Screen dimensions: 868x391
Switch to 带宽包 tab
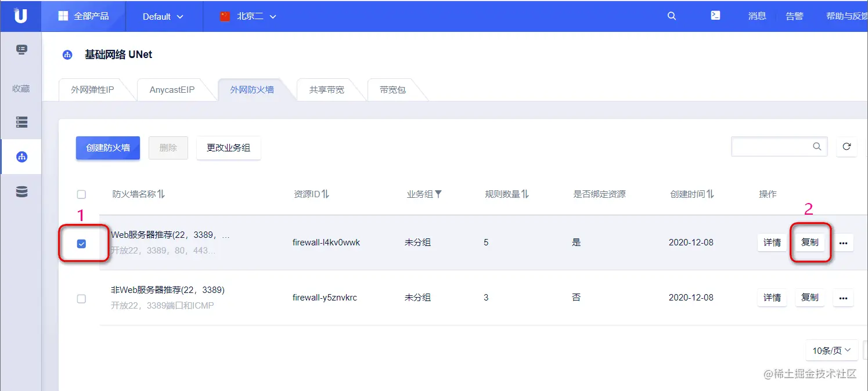392,90
